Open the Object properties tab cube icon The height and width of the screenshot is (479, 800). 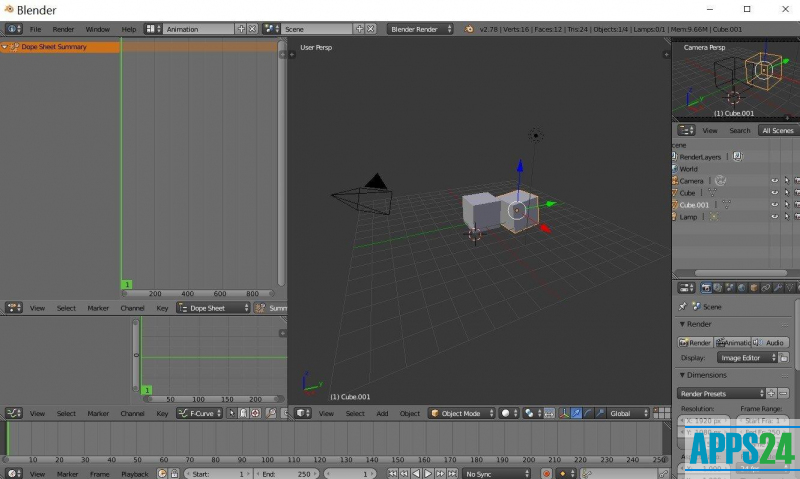754,288
